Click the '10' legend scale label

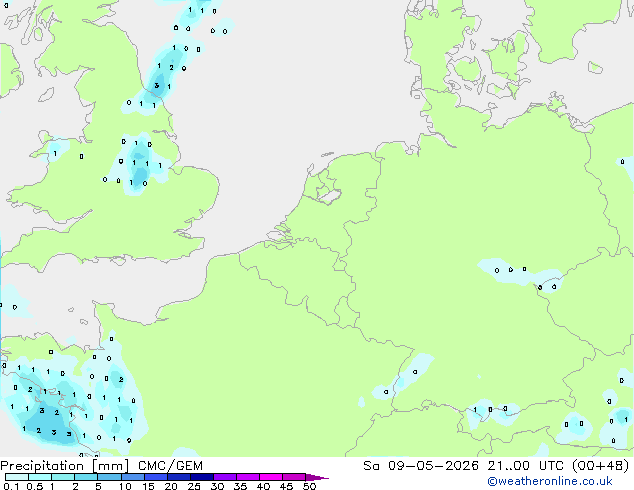pos(125,486)
